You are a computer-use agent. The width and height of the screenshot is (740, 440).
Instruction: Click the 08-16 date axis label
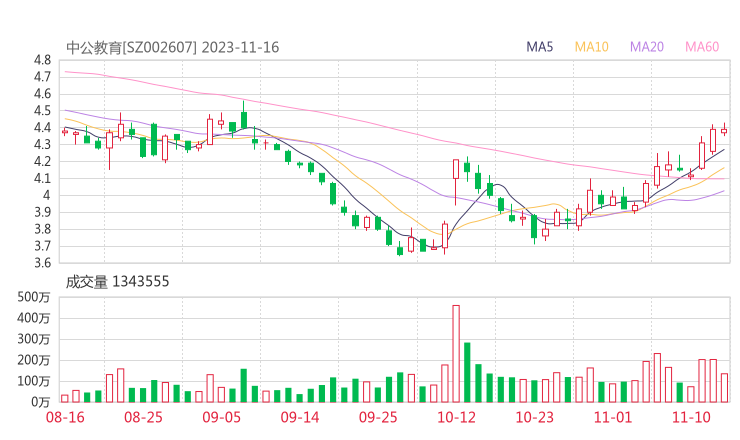click(65, 417)
